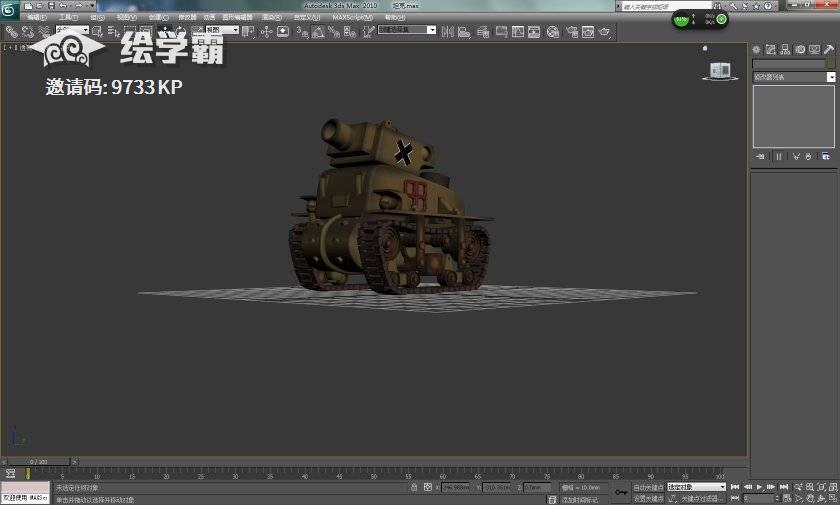
Task: Open Select by Name list icon
Action: tap(114, 32)
